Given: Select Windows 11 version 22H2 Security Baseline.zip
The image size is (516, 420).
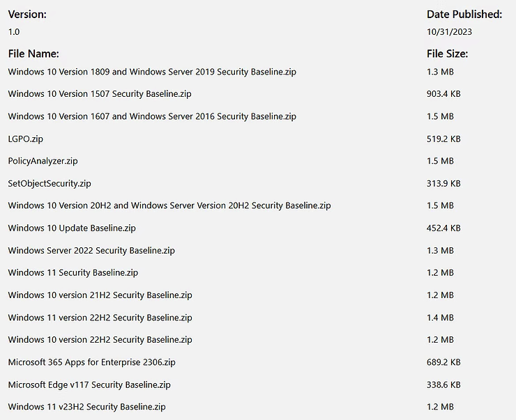Looking at the screenshot, I should coord(100,318).
